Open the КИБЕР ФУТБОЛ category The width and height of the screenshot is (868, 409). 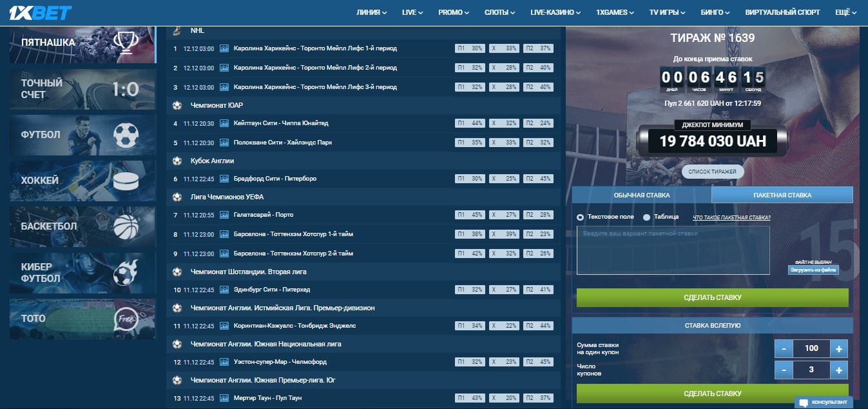coord(82,272)
